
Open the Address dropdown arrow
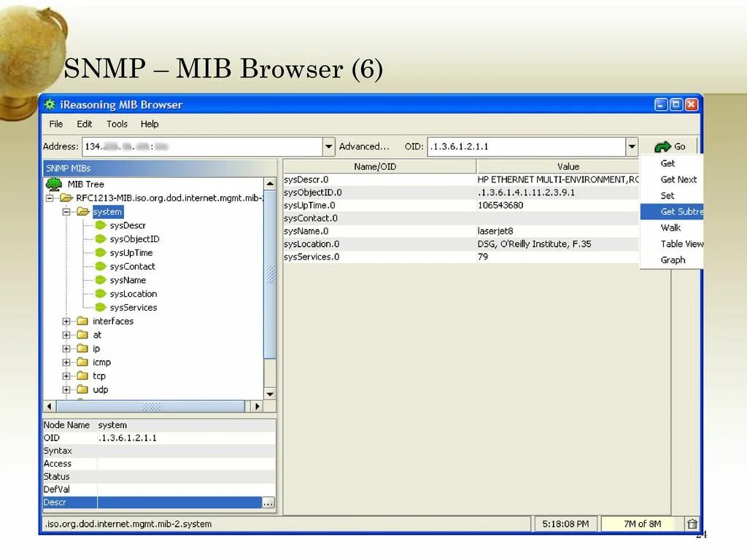329,147
